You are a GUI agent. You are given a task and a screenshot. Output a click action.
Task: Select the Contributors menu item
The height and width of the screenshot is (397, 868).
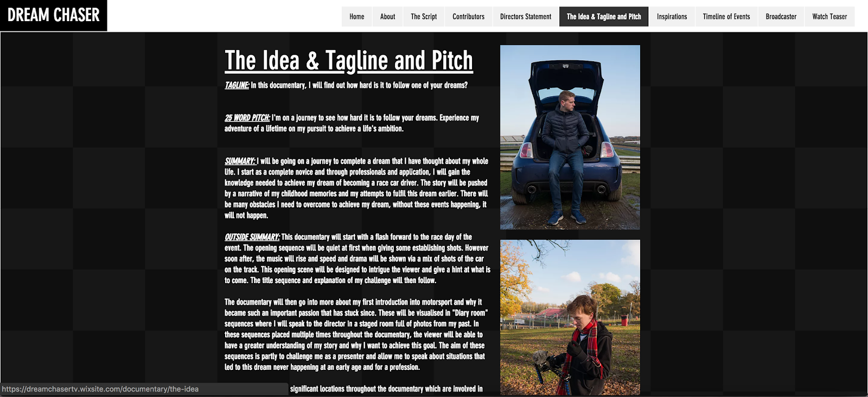pyautogui.click(x=469, y=17)
